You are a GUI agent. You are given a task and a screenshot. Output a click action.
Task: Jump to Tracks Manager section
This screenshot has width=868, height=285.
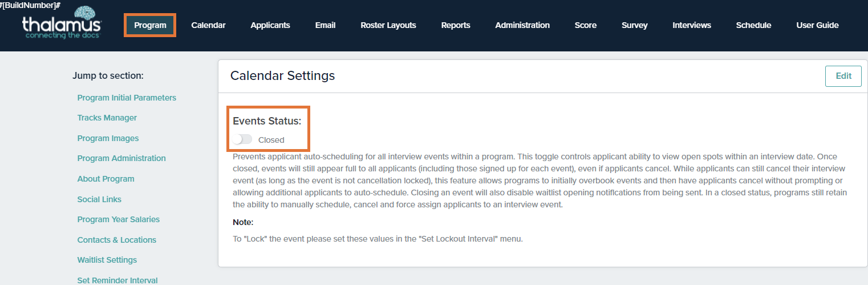107,118
